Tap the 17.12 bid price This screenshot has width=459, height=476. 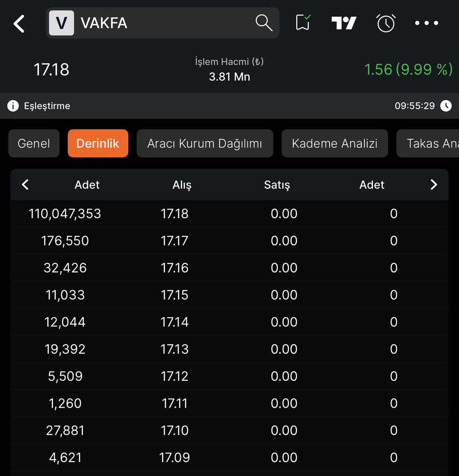(x=174, y=376)
